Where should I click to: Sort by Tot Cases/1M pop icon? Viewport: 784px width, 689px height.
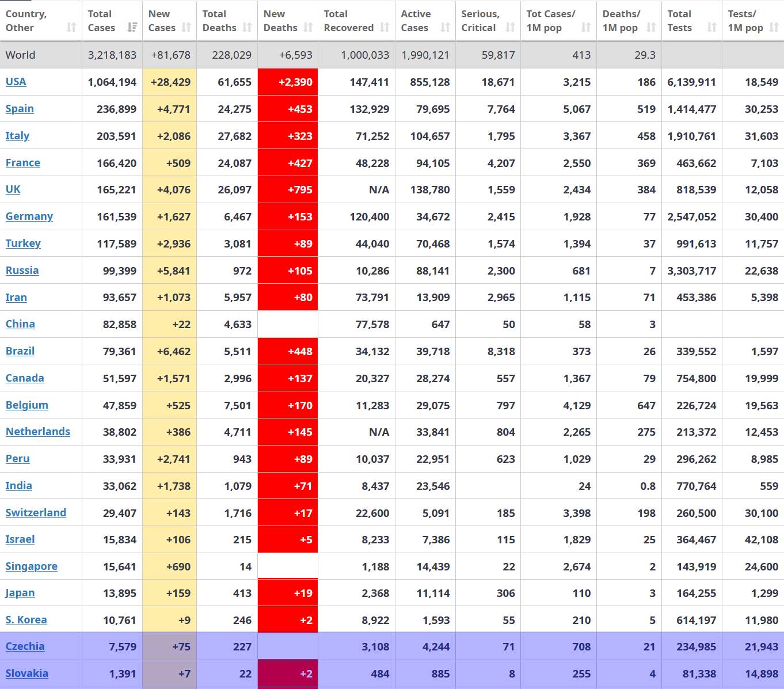tap(586, 28)
